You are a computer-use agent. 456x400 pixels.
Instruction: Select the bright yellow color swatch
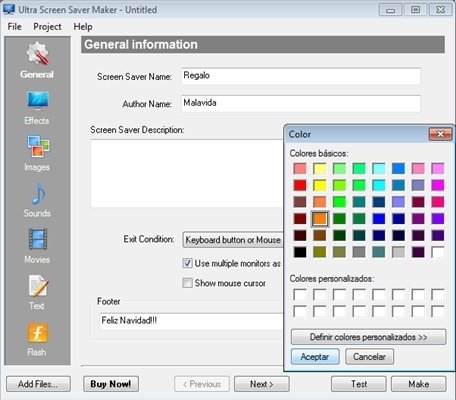[x=320, y=185]
